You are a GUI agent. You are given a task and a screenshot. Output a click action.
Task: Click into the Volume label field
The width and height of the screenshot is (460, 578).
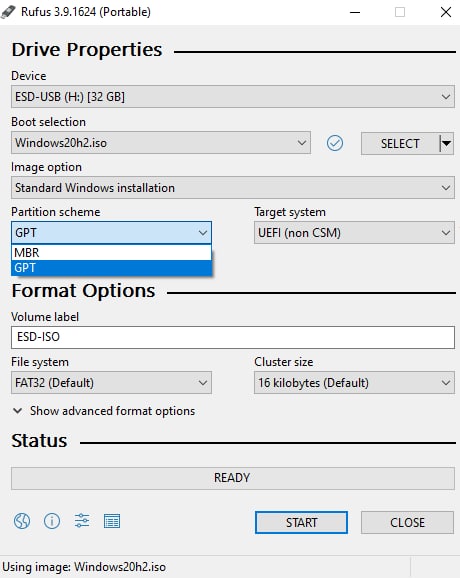233,337
